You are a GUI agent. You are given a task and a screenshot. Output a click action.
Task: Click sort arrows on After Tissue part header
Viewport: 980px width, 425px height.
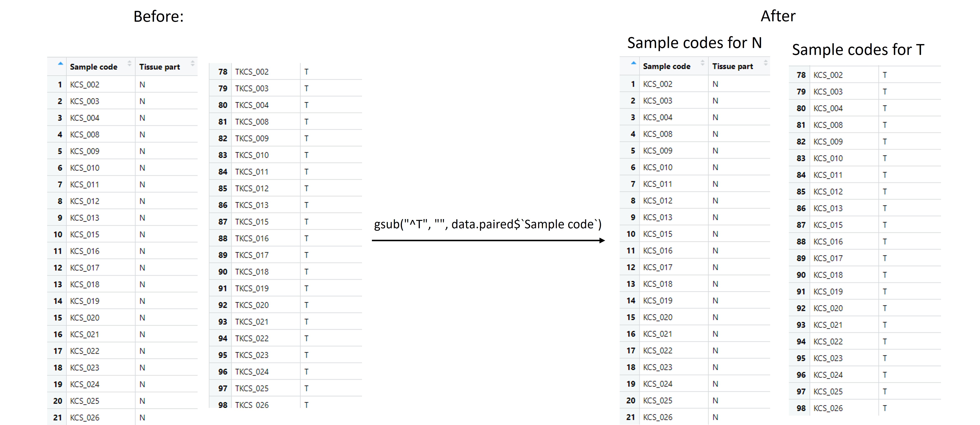tap(766, 63)
